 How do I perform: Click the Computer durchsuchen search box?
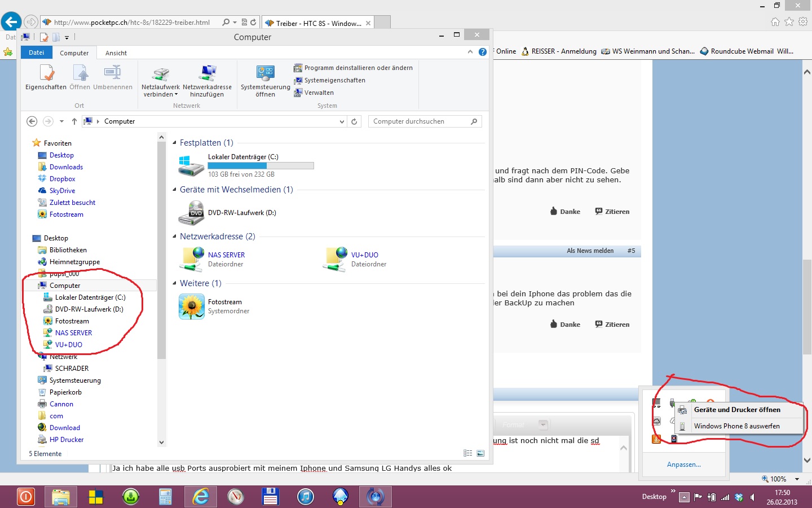point(425,121)
